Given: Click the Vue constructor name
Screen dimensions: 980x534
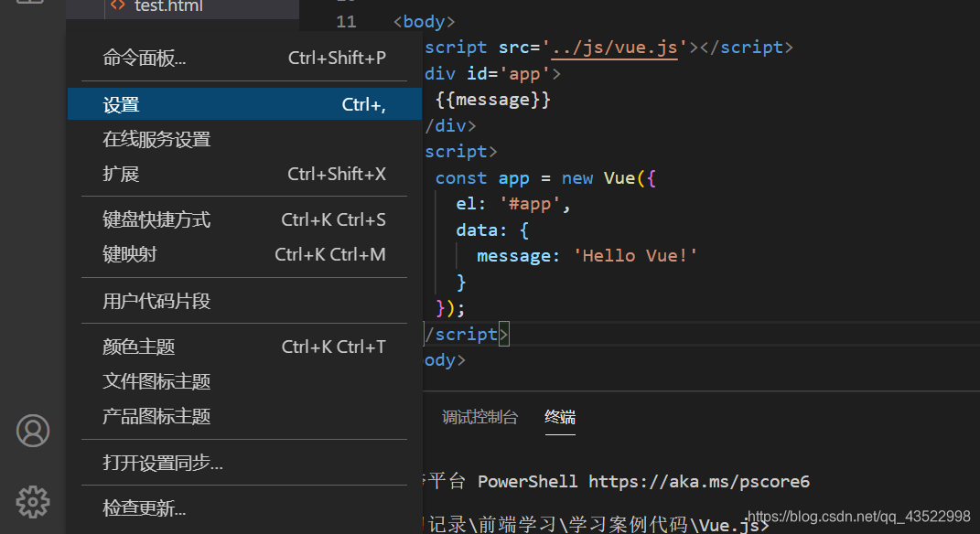Looking at the screenshot, I should pyautogui.click(x=619, y=178).
